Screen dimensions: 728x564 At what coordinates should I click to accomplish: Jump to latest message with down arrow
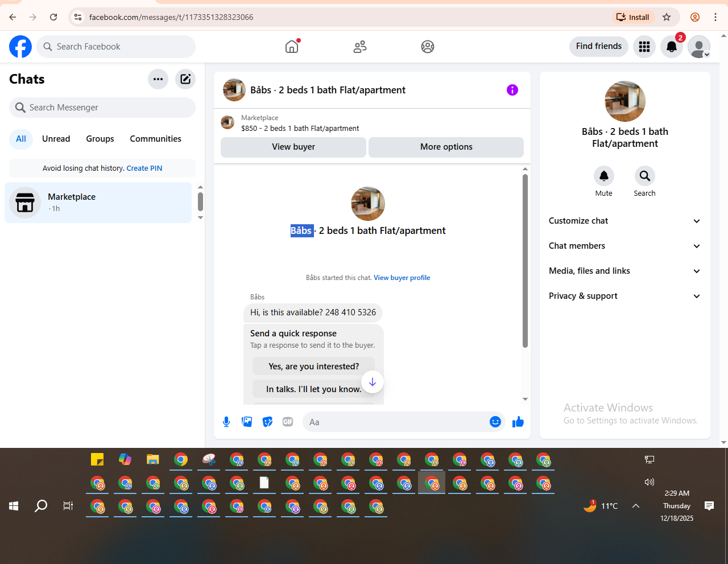coord(373,382)
